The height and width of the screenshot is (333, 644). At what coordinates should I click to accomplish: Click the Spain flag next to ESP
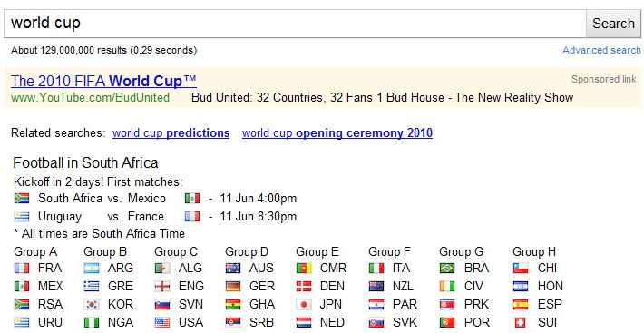(521, 305)
